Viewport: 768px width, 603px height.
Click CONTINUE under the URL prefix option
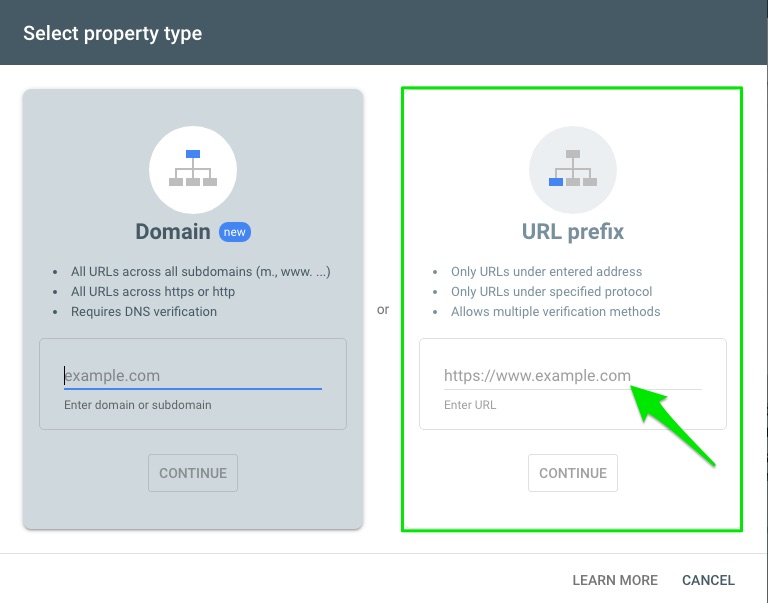click(x=573, y=473)
